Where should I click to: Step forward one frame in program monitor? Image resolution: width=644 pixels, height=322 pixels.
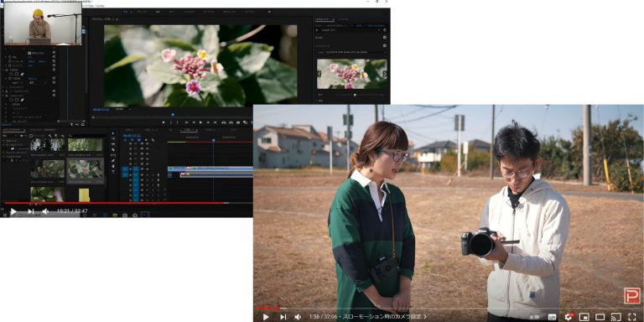pyautogui.click(x=208, y=122)
